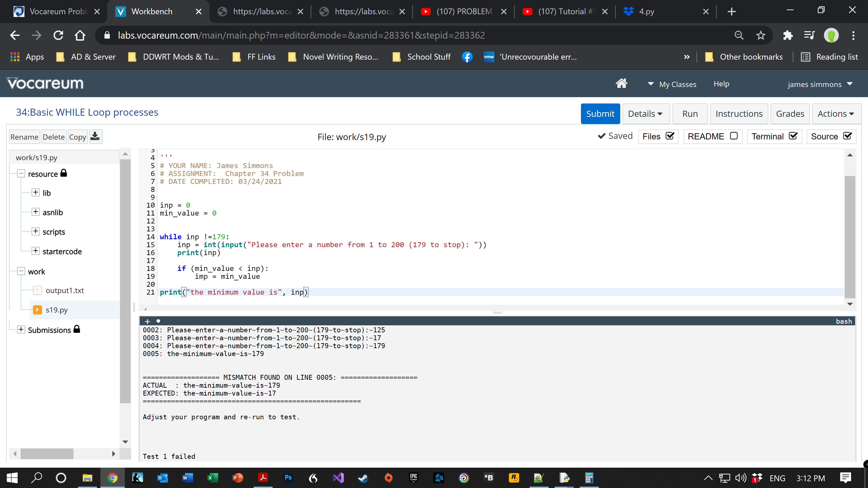This screenshot has width=868, height=488.
Task: Open the notification center icon
Action: pos(845,478)
